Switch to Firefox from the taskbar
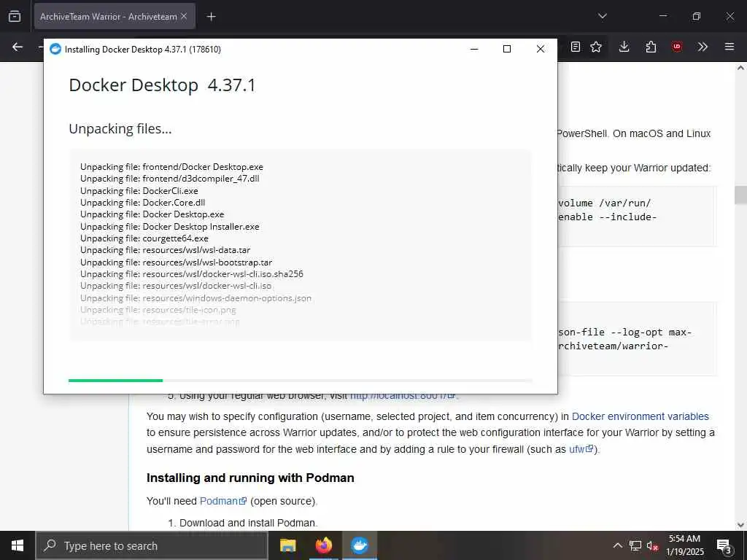The width and height of the screenshot is (747, 560). point(323,545)
